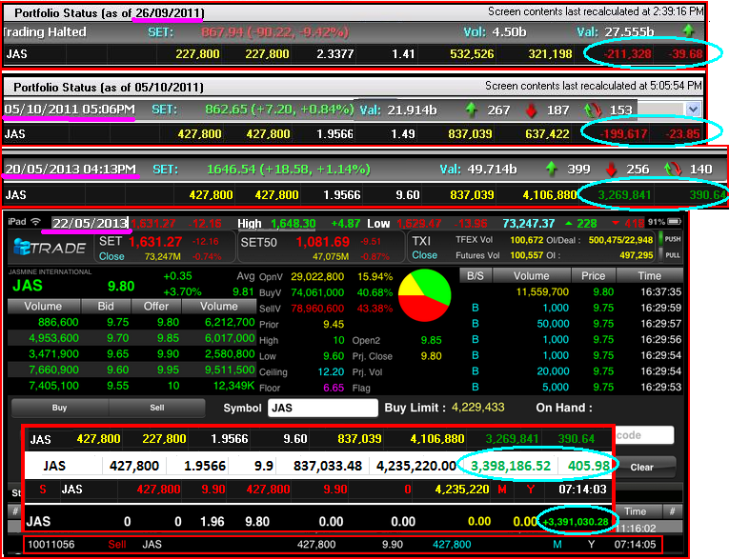
Task: Click offer volume 6,212,700
Action: point(230,322)
